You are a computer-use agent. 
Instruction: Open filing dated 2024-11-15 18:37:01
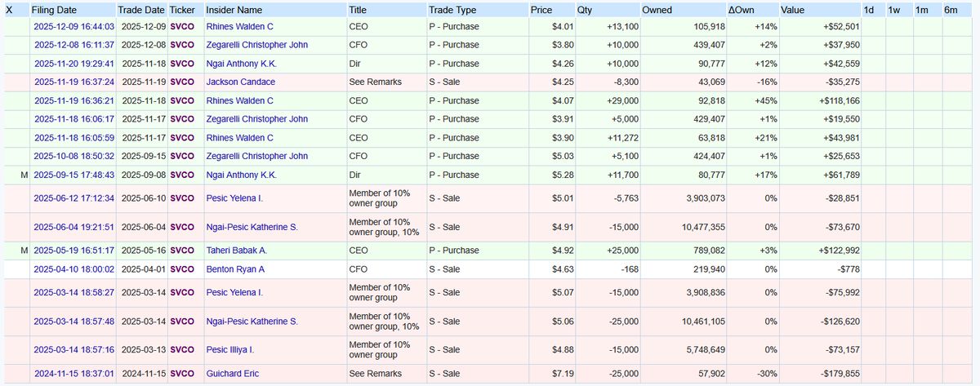(x=73, y=374)
